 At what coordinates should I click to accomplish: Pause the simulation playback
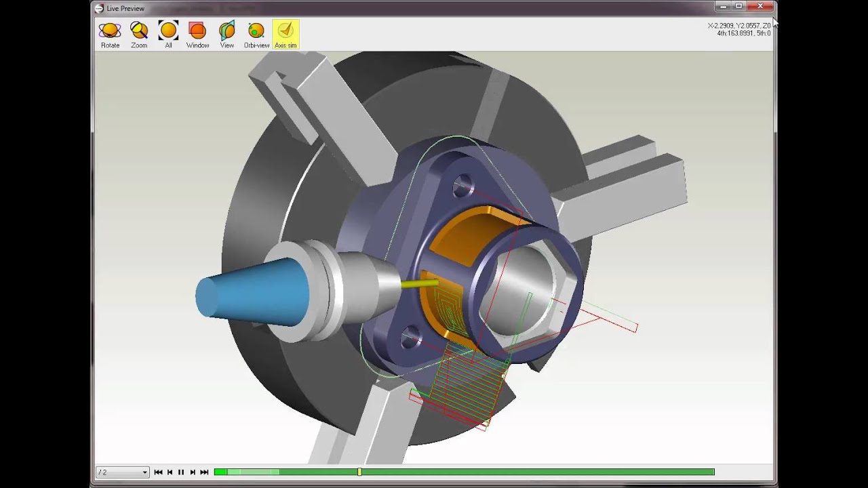pos(181,472)
